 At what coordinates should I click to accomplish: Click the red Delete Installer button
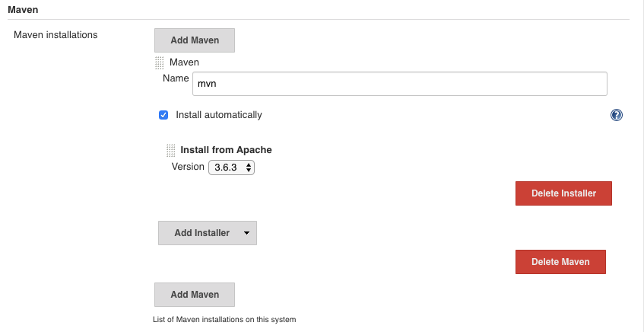563,193
